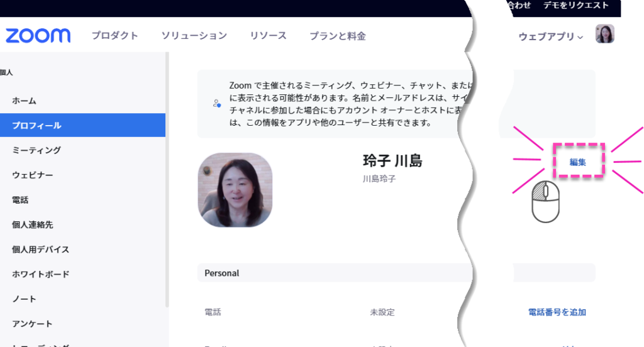The image size is (644, 347).
Task: Click the Zoom logo
Action: 38,36
